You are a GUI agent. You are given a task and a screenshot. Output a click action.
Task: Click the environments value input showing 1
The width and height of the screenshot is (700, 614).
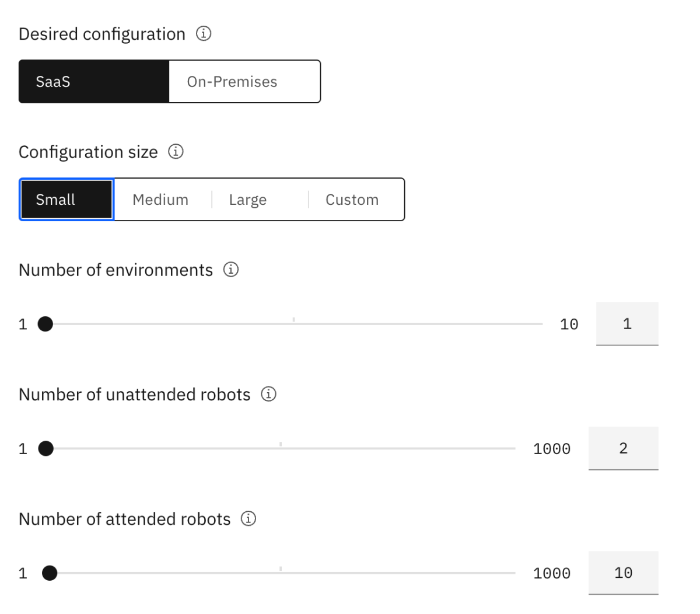click(x=627, y=324)
